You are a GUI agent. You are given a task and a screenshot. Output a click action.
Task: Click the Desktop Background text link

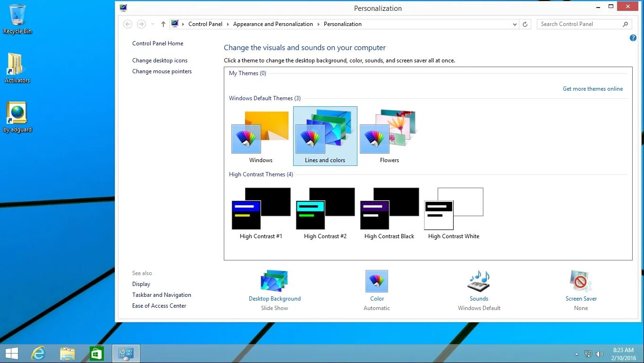click(275, 299)
